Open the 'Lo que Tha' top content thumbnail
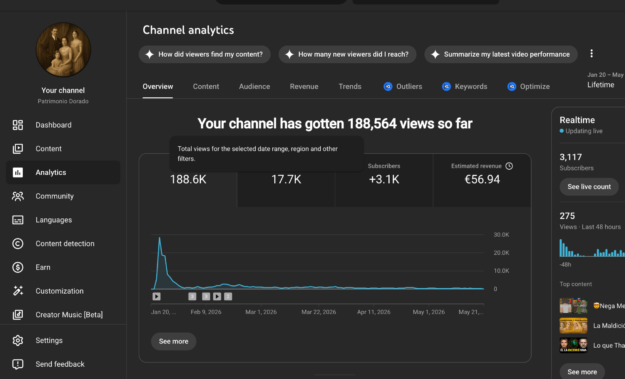Viewport: 625px width, 379px height. 573,345
